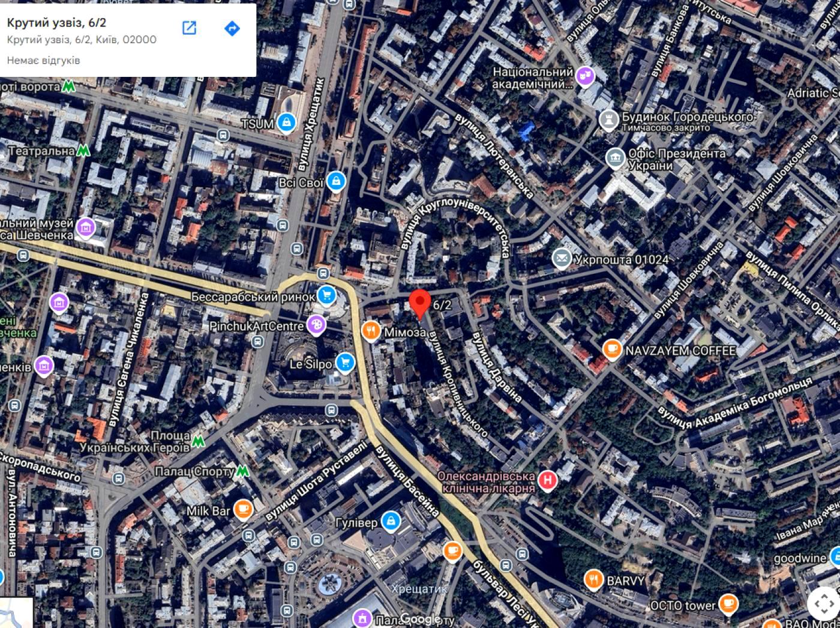This screenshot has width=840, height=628.
Task: Select the Офіс Президента України marker
Action: [615, 159]
